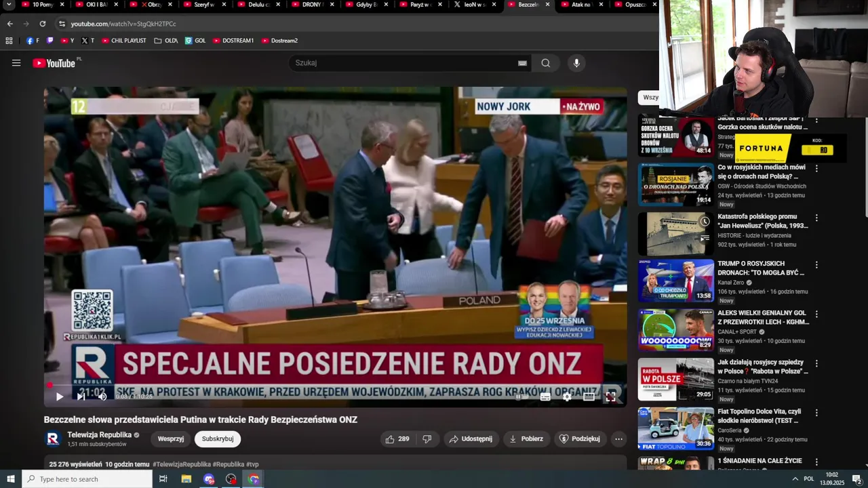Viewport: 868px width, 488px height.
Task: View site information icon in address bar
Action: (62, 24)
